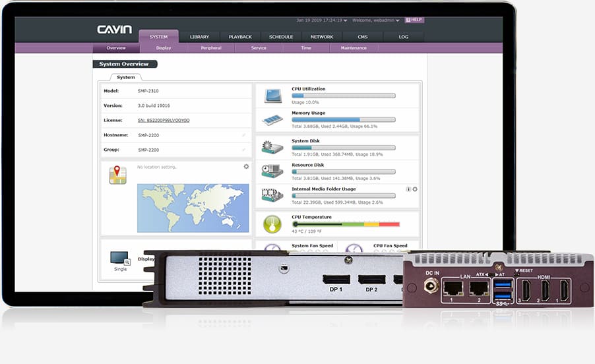The height and width of the screenshot is (364, 595).
Task: Click the Usage 10.0% text
Action: (x=305, y=102)
